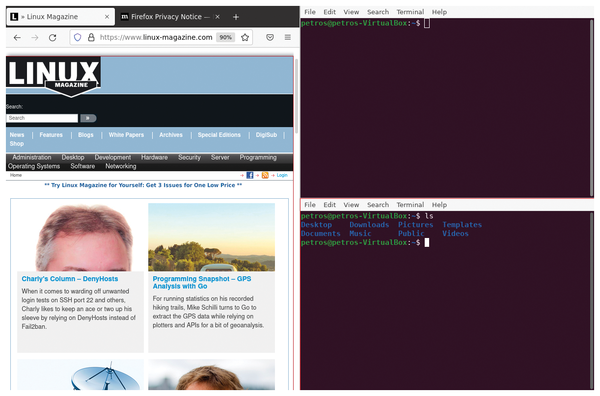Open the Linux Magazine Facebook page icon

(x=250, y=175)
